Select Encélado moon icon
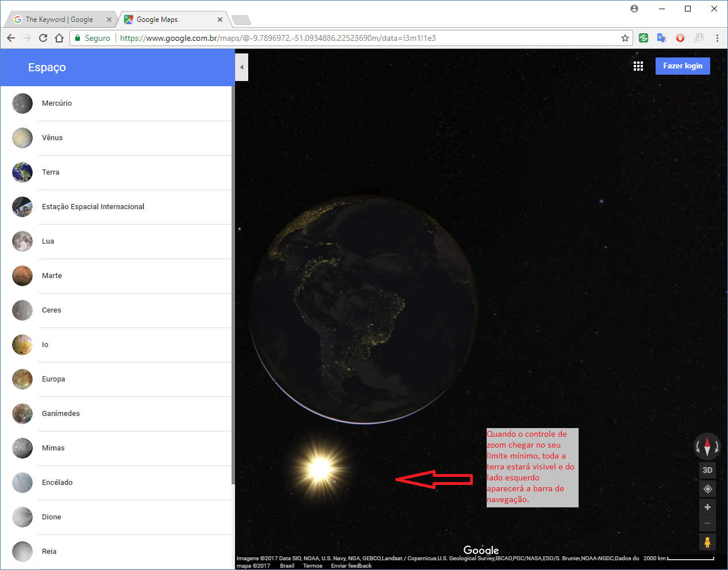Screen dimensions: 728x570 coord(22,483)
